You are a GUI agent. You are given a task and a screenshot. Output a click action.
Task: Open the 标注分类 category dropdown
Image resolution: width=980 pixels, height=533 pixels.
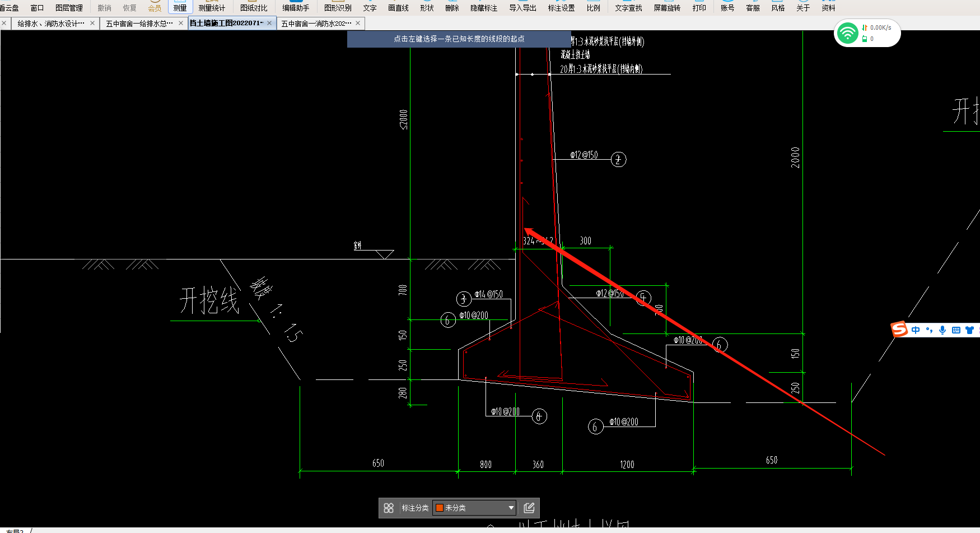tap(474, 508)
